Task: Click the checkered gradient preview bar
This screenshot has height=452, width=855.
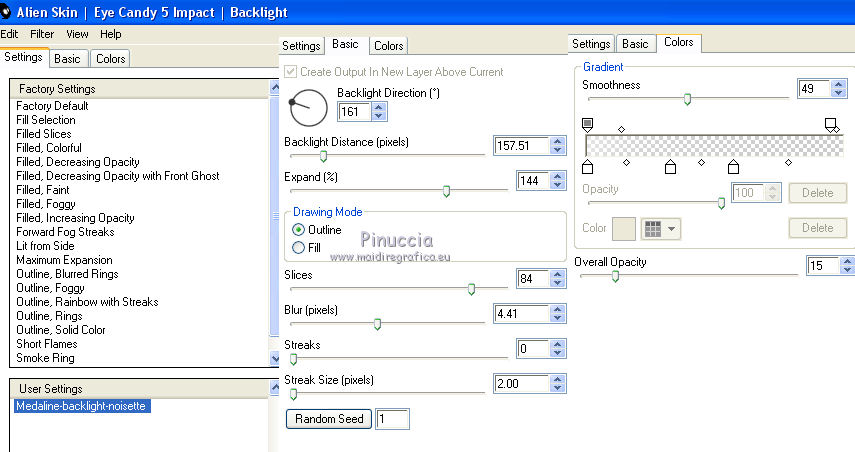Action: tap(715, 146)
